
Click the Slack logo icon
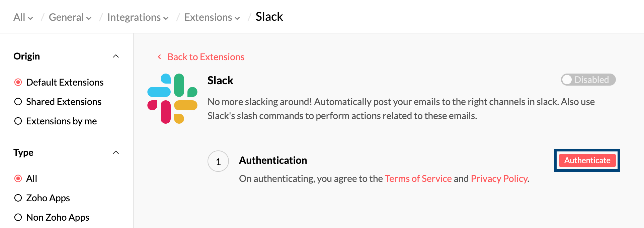coord(172,98)
